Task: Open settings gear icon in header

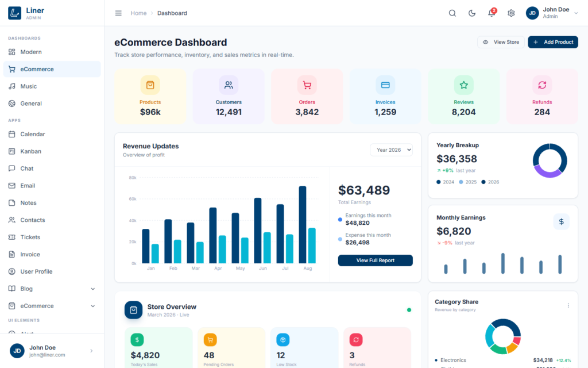Action: point(510,13)
